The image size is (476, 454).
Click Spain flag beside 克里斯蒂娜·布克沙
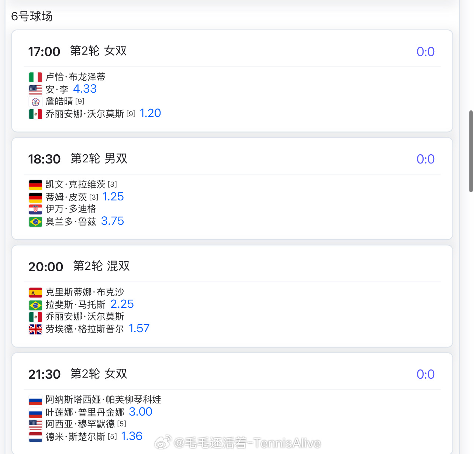(35, 293)
